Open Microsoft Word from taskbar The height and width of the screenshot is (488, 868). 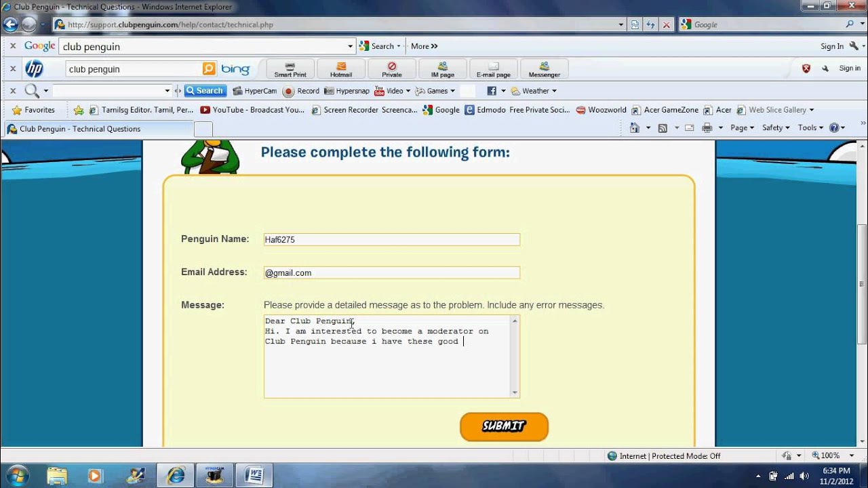pos(254,475)
